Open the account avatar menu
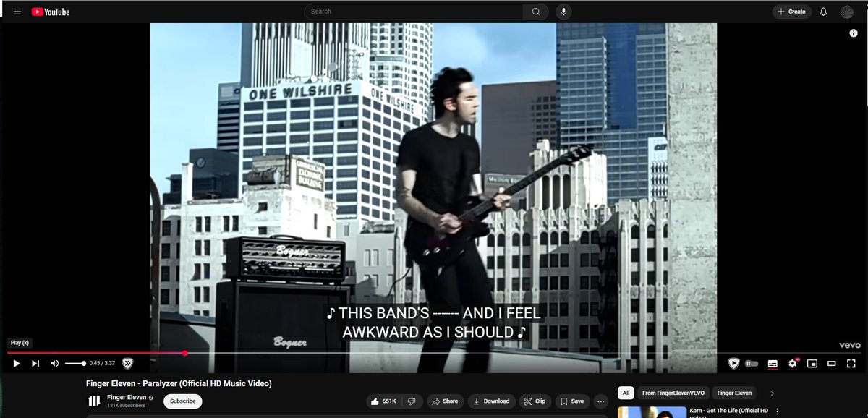Screen dimensions: 868x418 pos(847,12)
